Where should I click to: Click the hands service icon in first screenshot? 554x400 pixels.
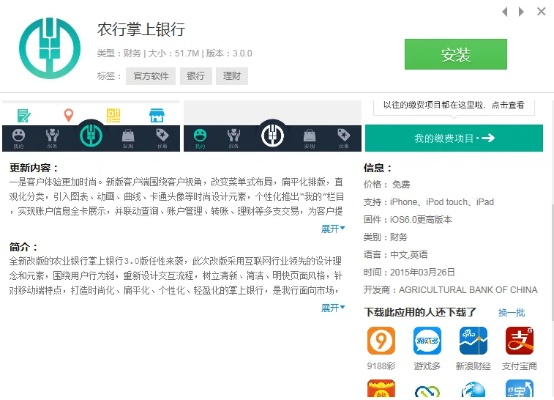pyautogui.click(x=52, y=135)
